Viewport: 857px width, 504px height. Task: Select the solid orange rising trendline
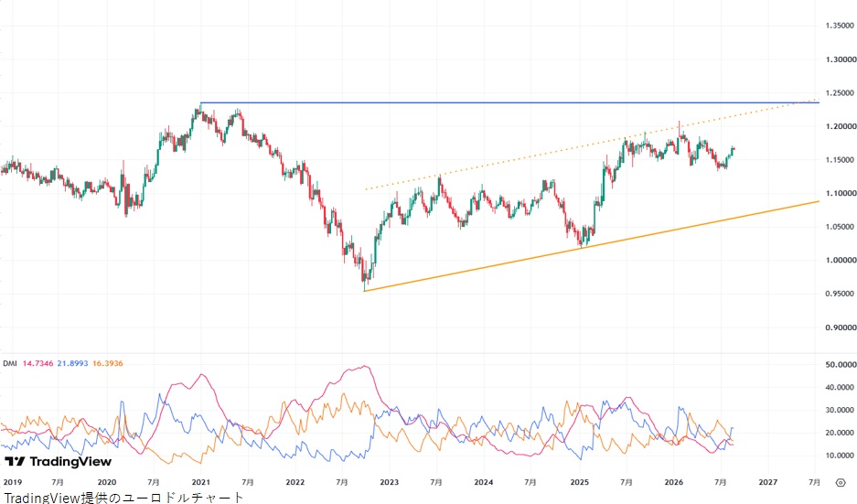(592, 246)
